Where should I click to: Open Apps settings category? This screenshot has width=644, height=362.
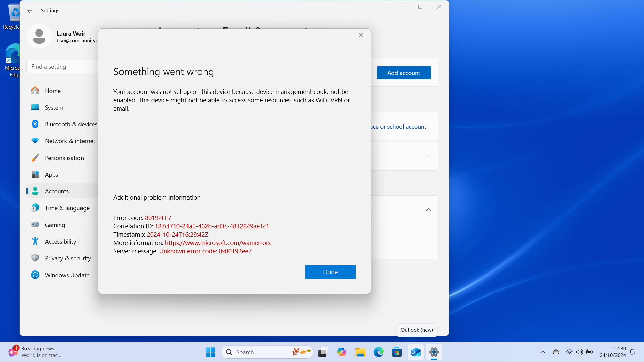62,175
